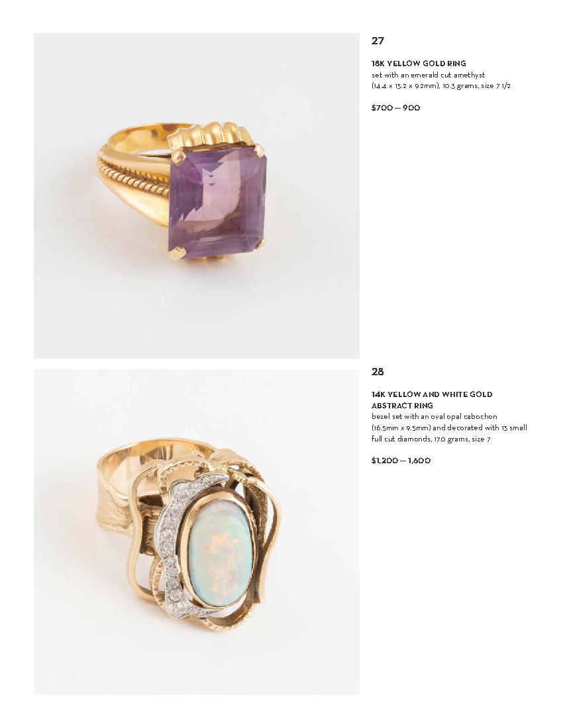Click the 13 small diamonds description line
Image resolution: width=563 pixels, height=728 pixels.
pos(449,428)
